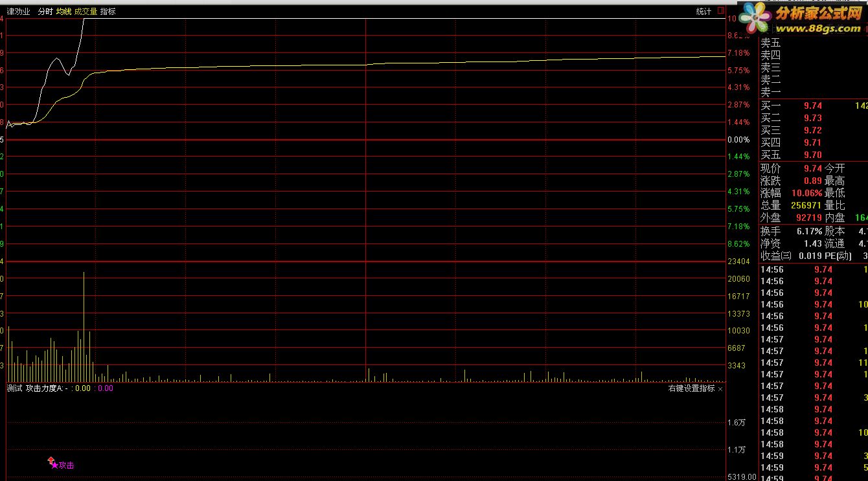Click the 内盘 label

[835, 218]
